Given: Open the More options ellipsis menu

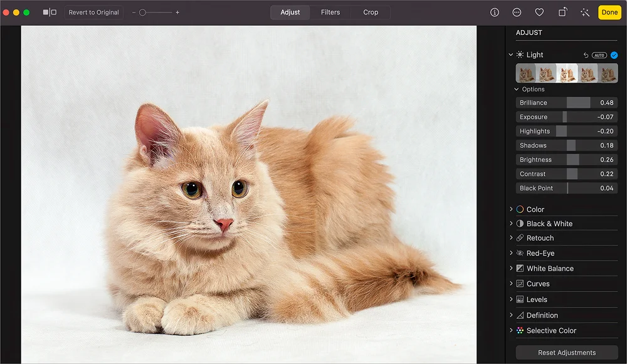Looking at the screenshot, I should (517, 13).
